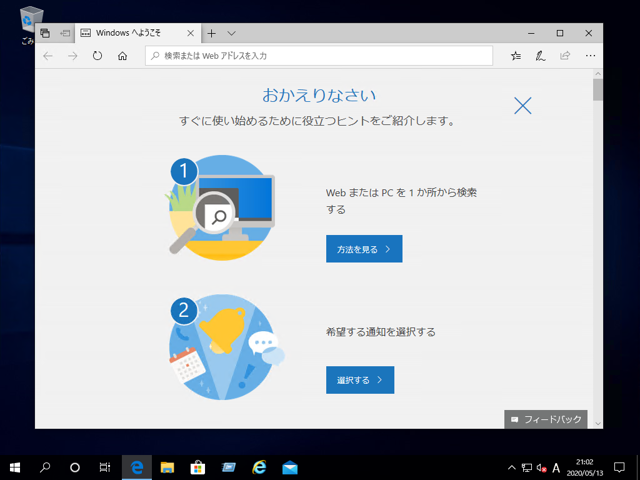640x480 pixels.
Task: Open a new tab with plus button
Action: [211, 33]
